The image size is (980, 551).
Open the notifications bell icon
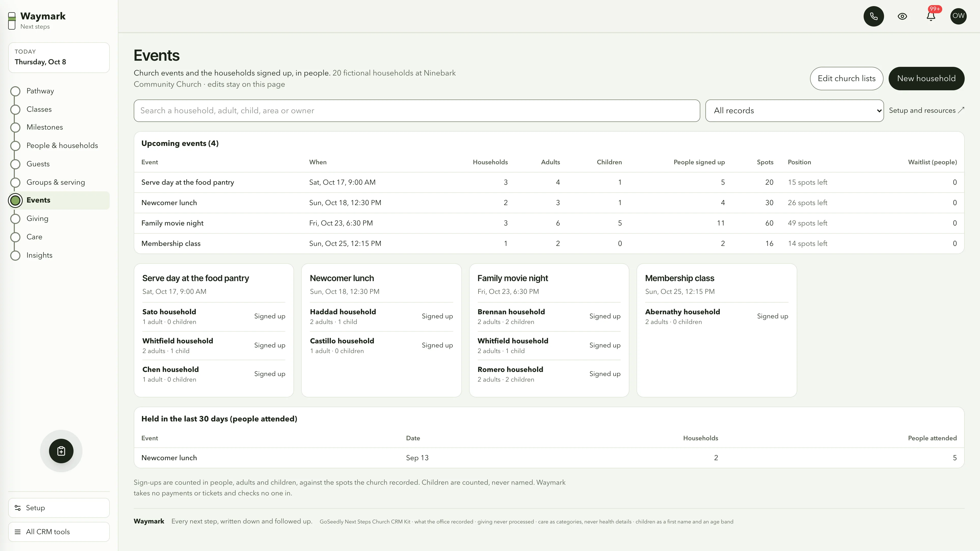[930, 16]
